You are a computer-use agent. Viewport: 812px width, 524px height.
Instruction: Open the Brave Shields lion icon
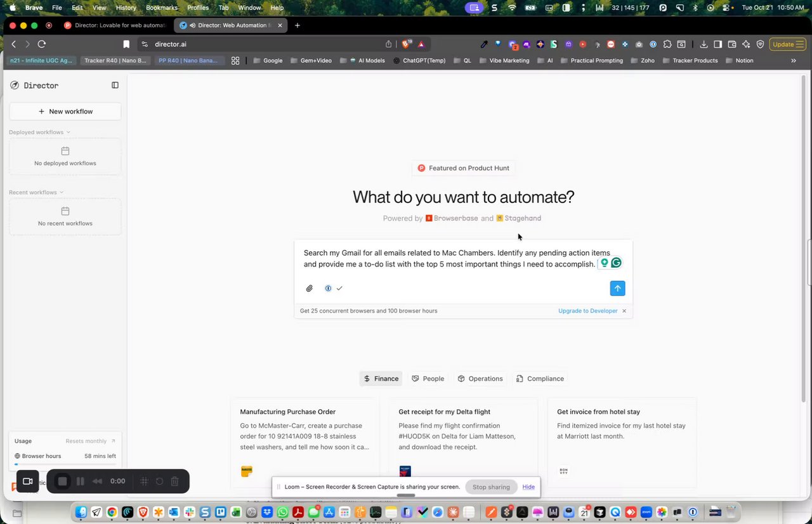click(x=406, y=44)
